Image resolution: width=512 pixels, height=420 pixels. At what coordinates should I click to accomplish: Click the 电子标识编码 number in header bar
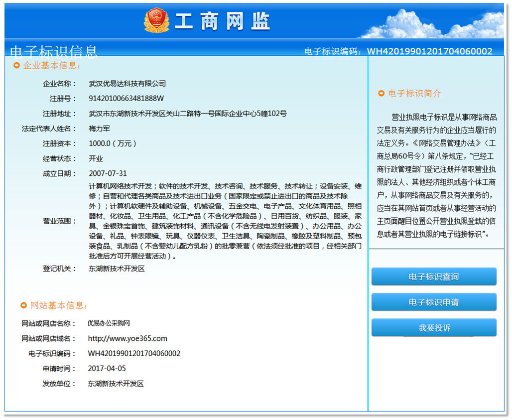point(429,51)
